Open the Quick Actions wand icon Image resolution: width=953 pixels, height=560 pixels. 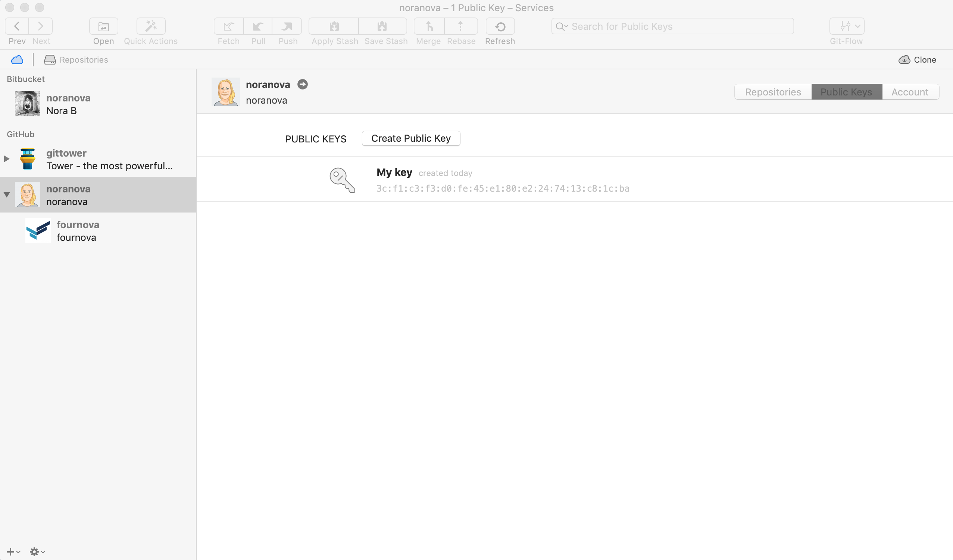[x=150, y=26]
